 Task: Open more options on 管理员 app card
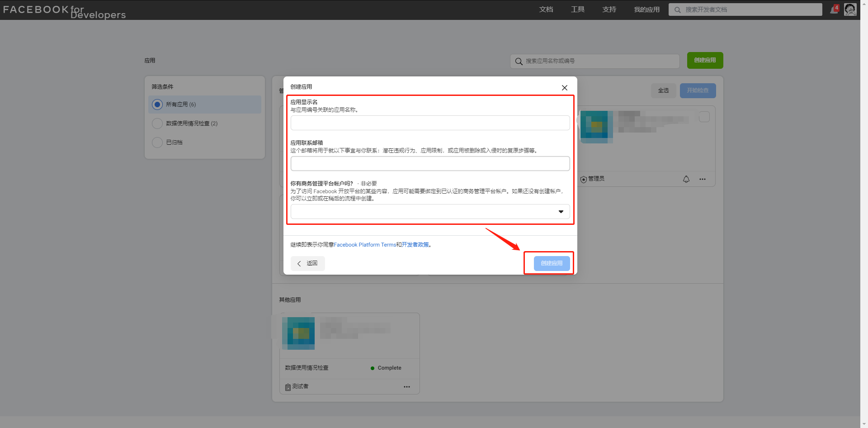click(x=702, y=179)
